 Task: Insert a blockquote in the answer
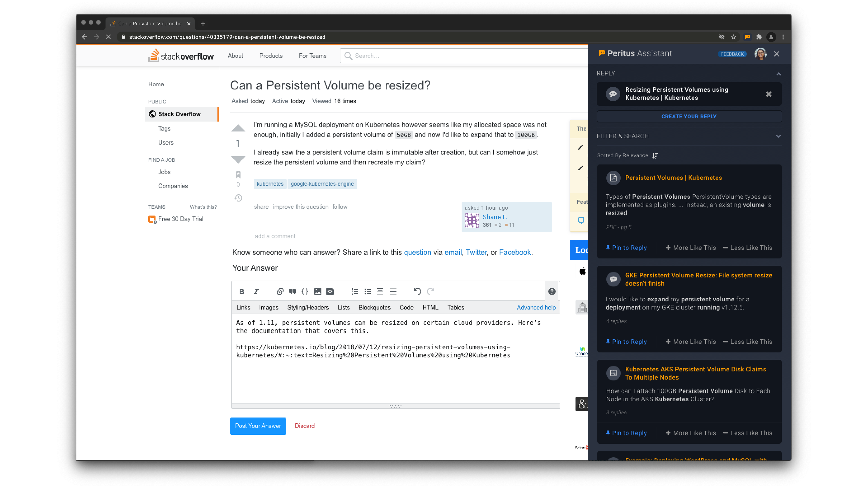(x=292, y=291)
